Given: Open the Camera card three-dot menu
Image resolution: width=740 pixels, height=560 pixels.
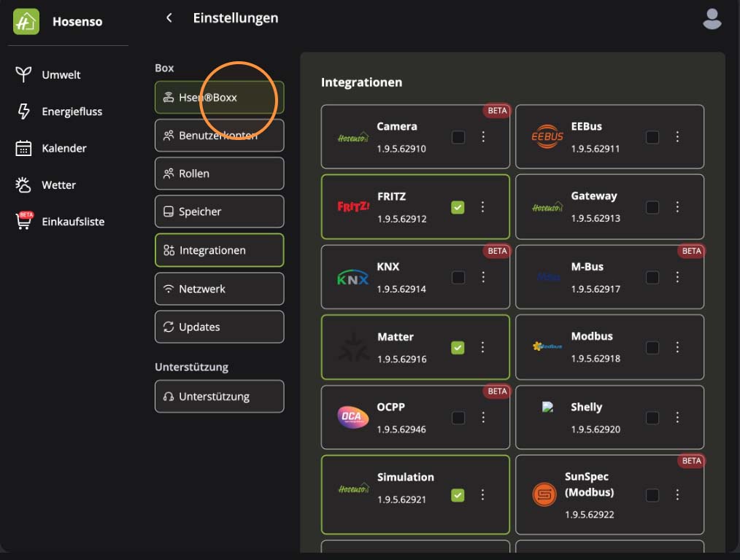Looking at the screenshot, I should click(483, 136).
